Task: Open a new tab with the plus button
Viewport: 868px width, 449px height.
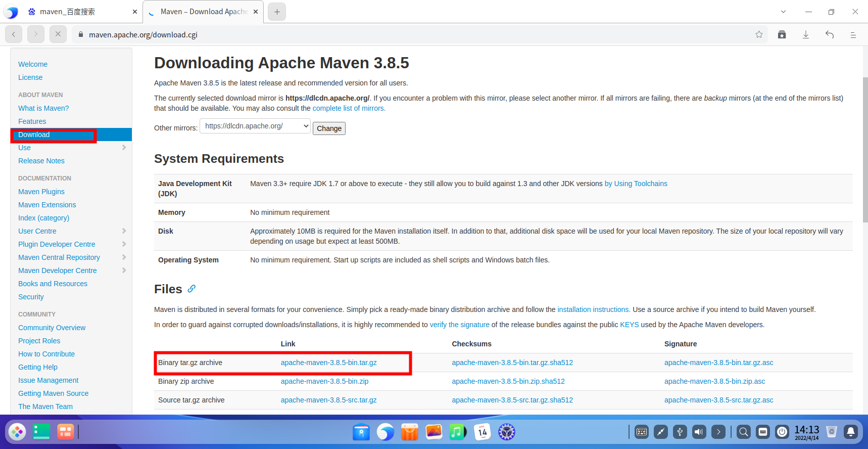Action: (x=277, y=12)
